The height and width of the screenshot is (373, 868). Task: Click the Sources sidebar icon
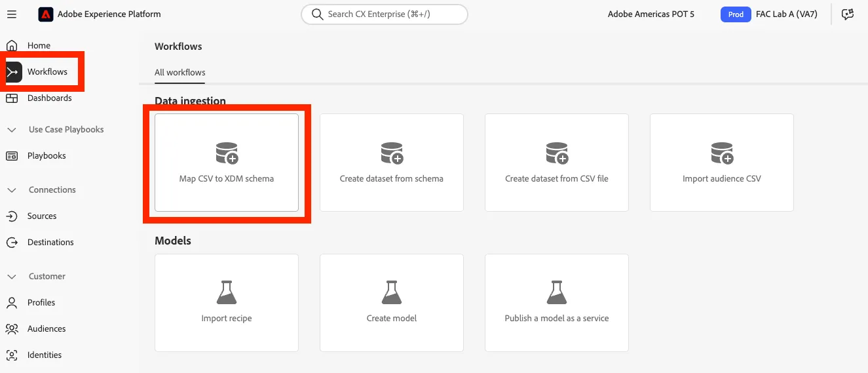(x=12, y=216)
